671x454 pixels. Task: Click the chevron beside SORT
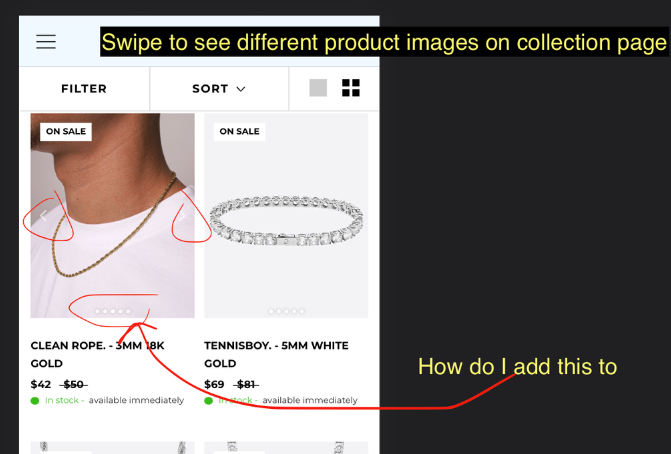pos(241,89)
